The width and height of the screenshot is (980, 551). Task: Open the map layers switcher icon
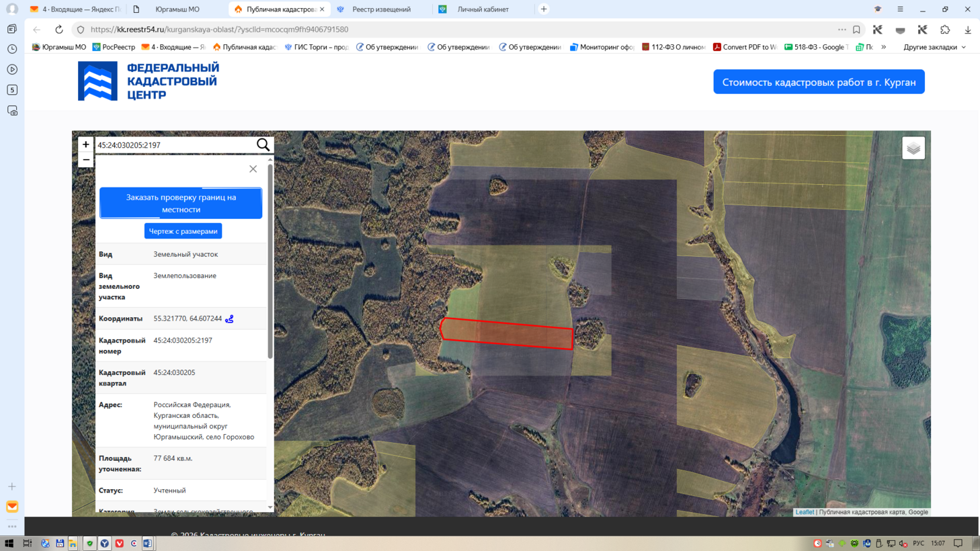[x=913, y=149]
